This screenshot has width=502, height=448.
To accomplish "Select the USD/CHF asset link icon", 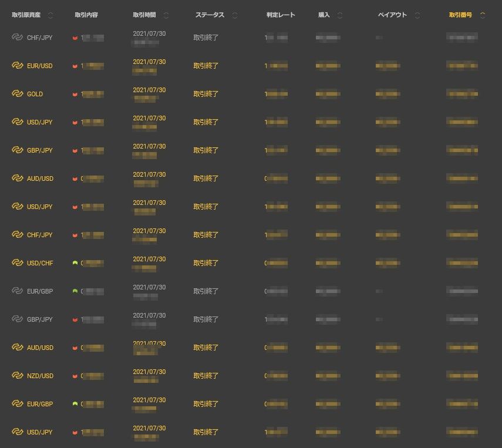I will pyautogui.click(x=17, y=263).
